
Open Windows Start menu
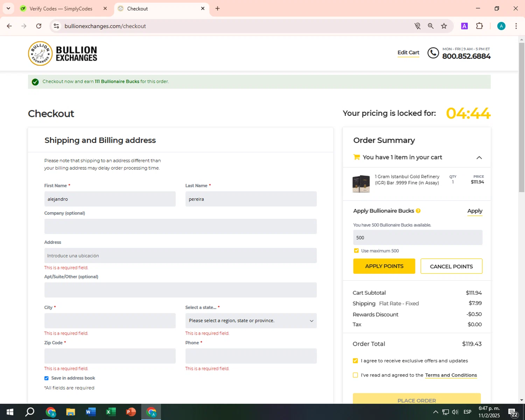[10, 412]
